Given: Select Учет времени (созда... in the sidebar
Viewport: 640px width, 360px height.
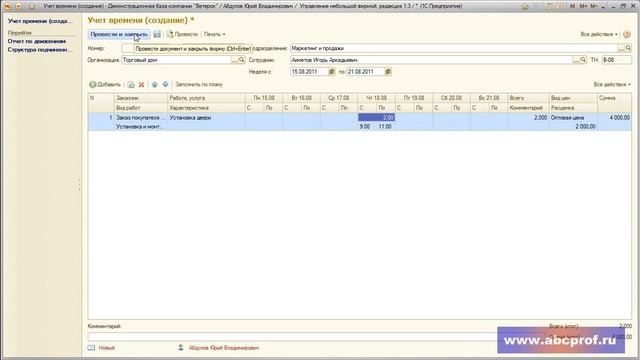Looking at the screenshot, I should click(40, 21).
